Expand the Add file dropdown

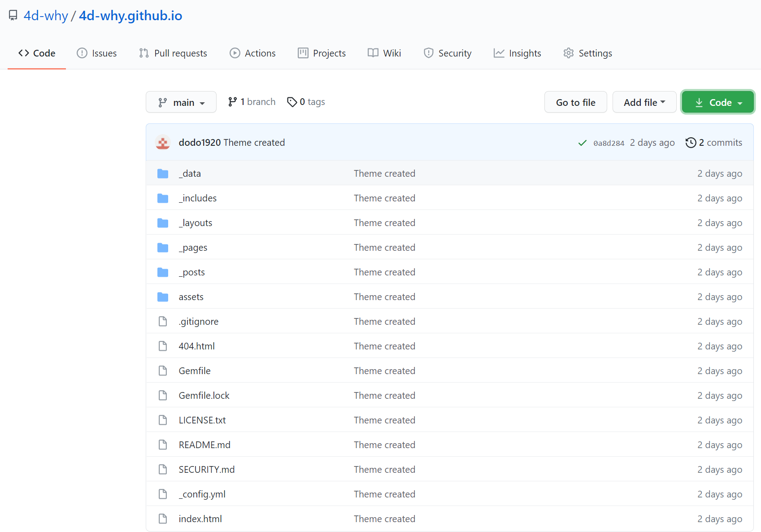pyautogui.click(x=644, y=102)
